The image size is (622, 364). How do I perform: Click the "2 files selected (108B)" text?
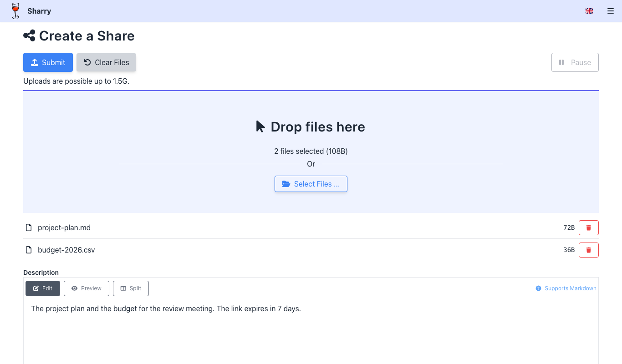311,151
